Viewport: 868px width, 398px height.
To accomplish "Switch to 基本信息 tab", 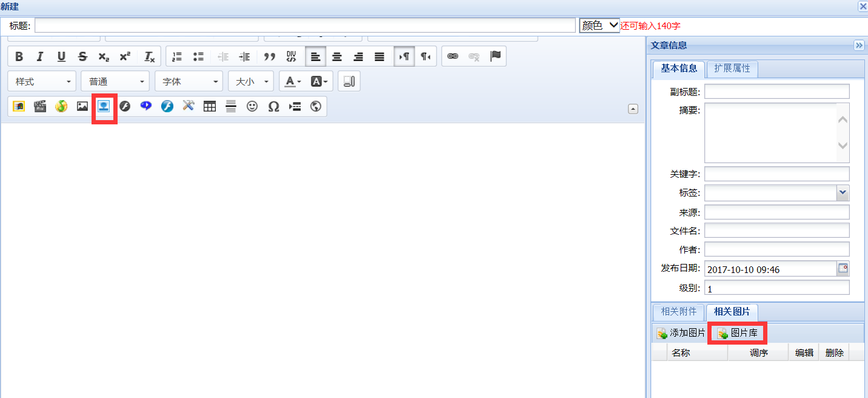I will 679,69.
